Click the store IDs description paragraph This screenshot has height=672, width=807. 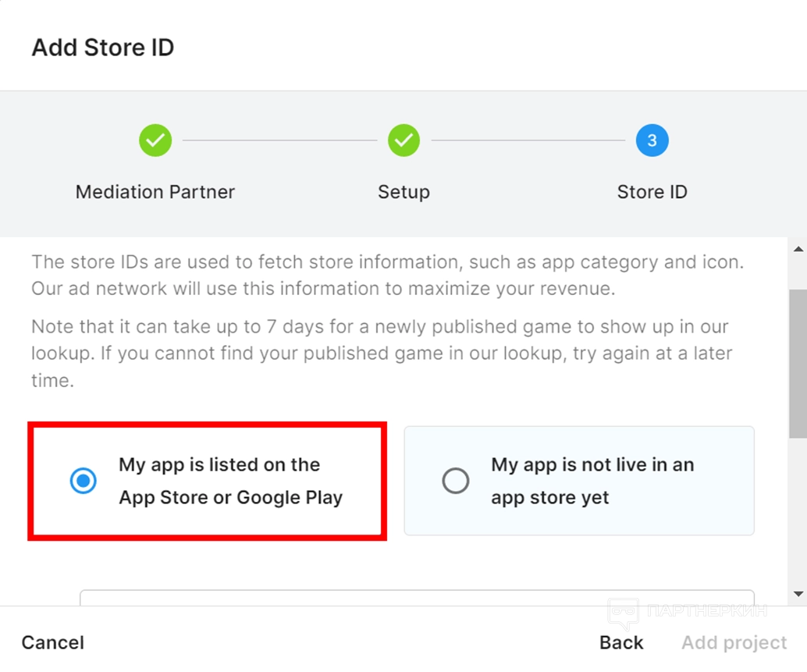point(387,275)
